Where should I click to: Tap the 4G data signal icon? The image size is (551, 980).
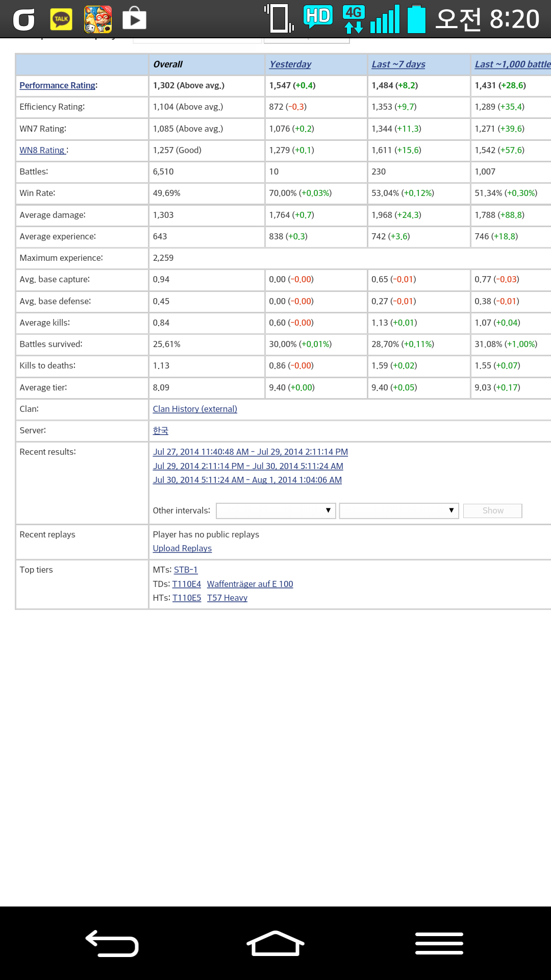(x=354, y=19)
